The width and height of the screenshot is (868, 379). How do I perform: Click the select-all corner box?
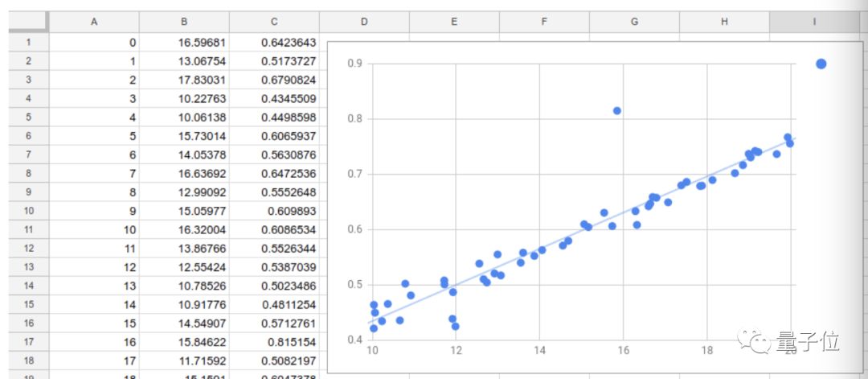point(29,22)
